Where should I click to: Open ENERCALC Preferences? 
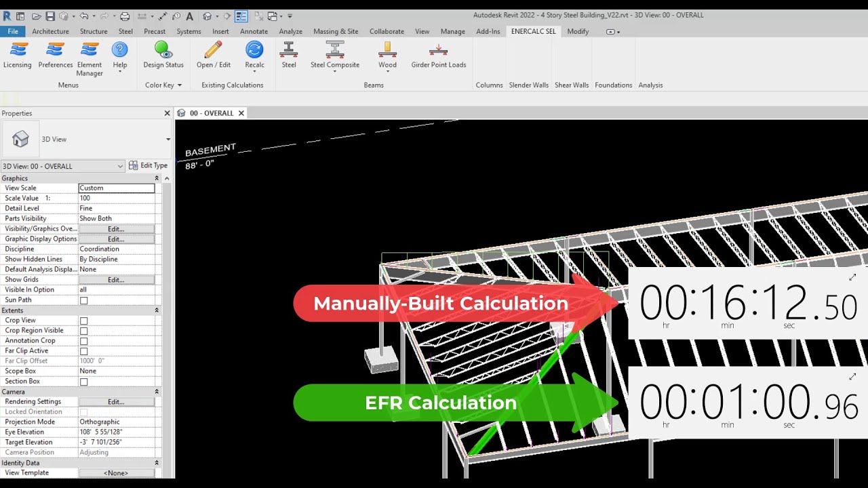(55, 56)
